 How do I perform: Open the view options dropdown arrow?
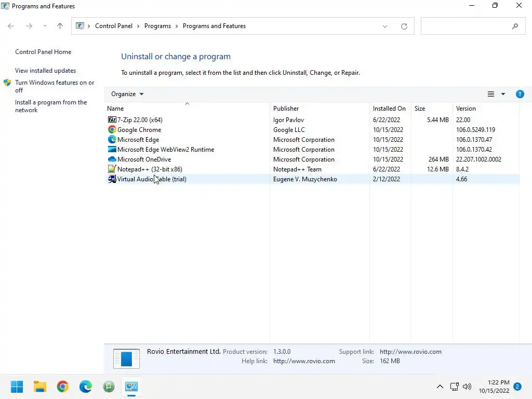[x=503, y=94]
